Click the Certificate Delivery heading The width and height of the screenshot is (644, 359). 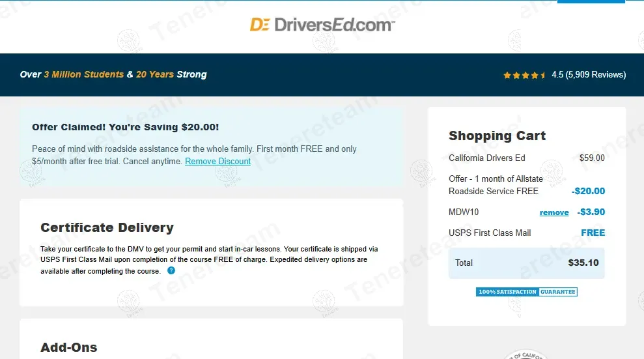pyautogui.click(x=107, y=227)
